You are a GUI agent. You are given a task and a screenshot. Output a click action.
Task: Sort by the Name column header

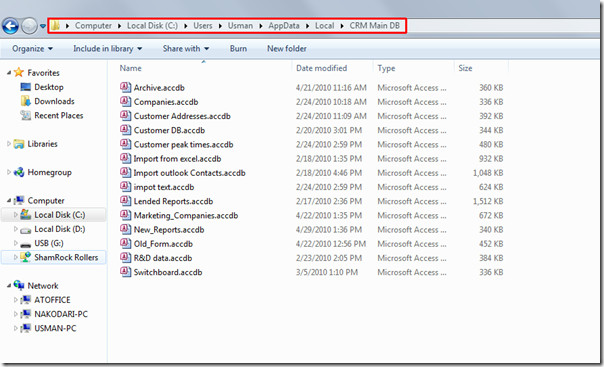coord(130,68)
